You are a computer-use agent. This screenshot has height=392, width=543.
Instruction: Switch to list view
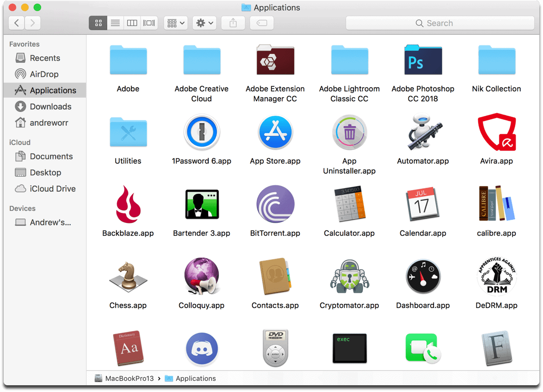115,23
